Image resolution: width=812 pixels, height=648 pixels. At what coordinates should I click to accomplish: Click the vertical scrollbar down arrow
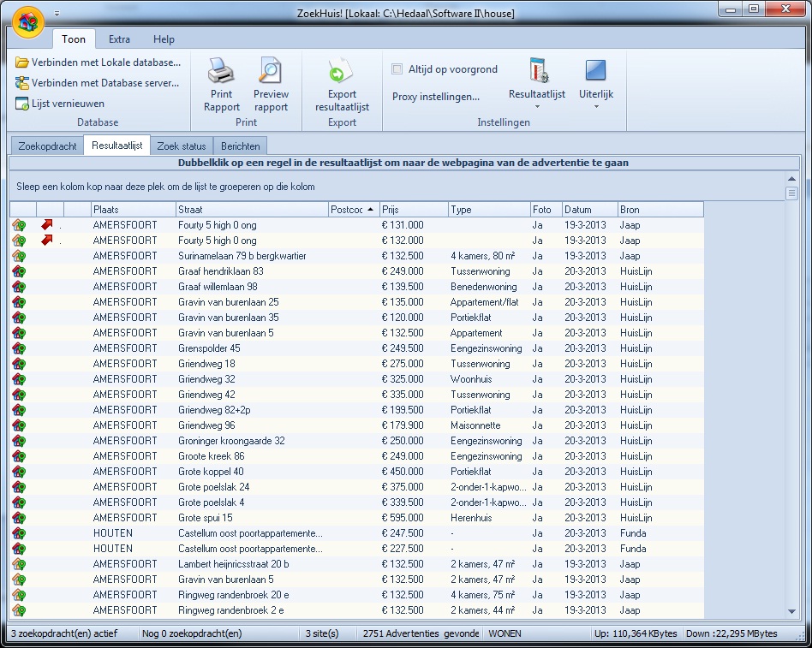pyautogui.click(x=792, y=611)
